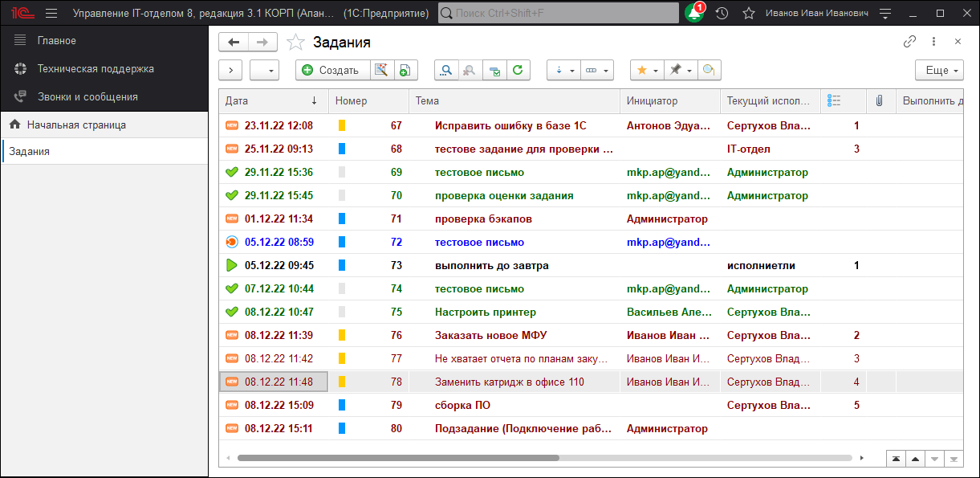The image size is (980, 478).
Task: Click the green refresh list icon
Action: (x=518, y=70)
